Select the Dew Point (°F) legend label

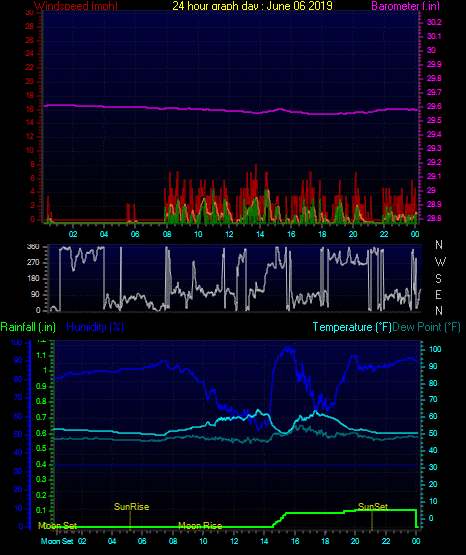click(x=427, y=327)
